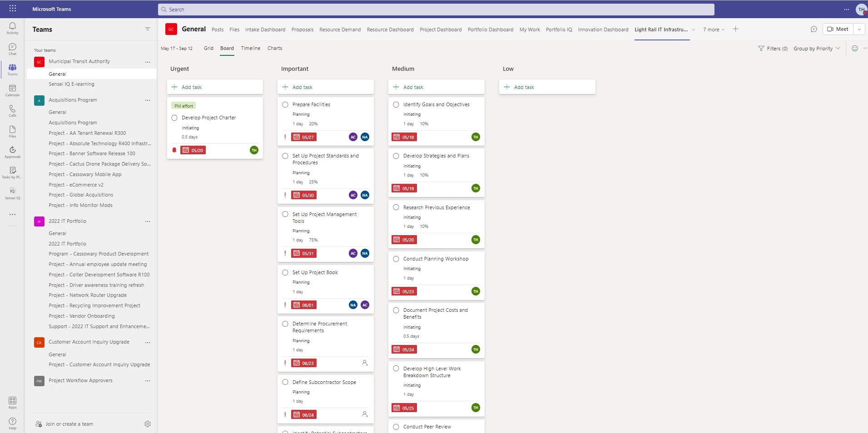868x433 pixels.
Task: Click the 05/20 date on Develop Project Charter
Action: click(193, 150)
